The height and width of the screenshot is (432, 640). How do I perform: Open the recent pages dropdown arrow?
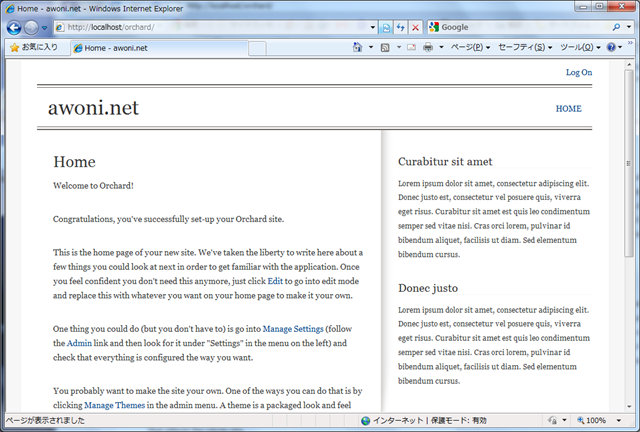(x=44, y=28)
